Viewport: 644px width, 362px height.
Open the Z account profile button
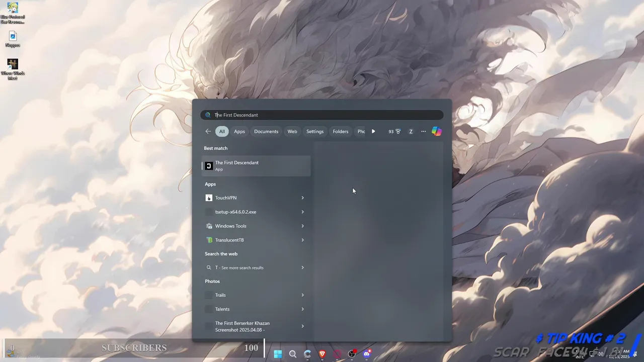point(411,131)
